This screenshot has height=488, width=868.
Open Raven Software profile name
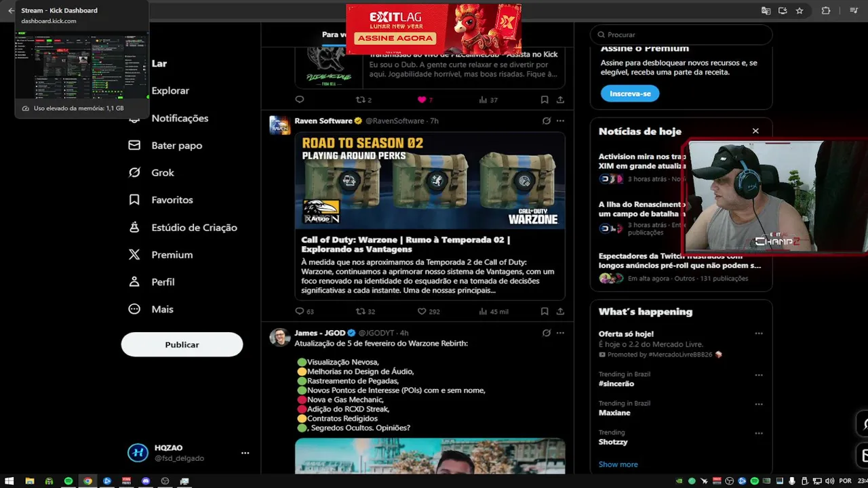coord(323,121)
